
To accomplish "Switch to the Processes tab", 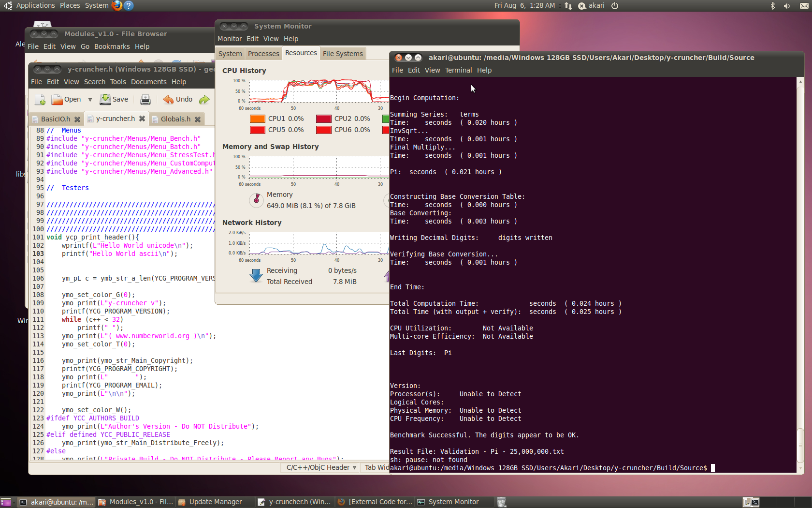I will pos(263,54).
